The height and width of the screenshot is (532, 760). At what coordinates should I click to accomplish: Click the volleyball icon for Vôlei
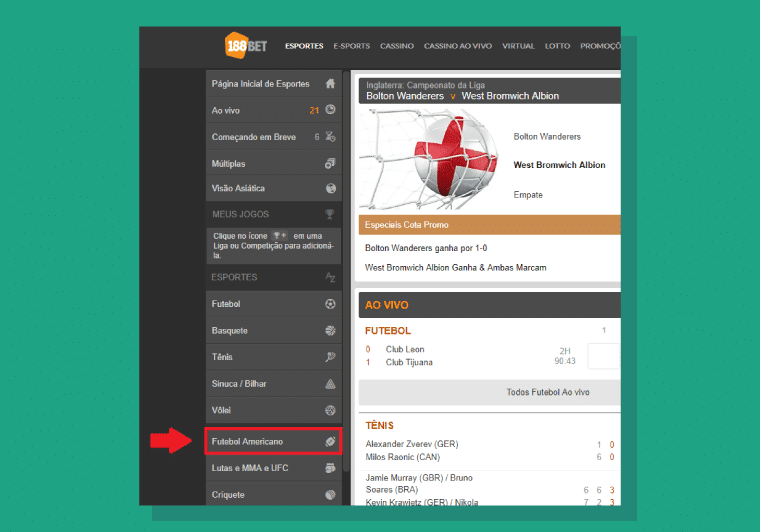click(330, 410)
